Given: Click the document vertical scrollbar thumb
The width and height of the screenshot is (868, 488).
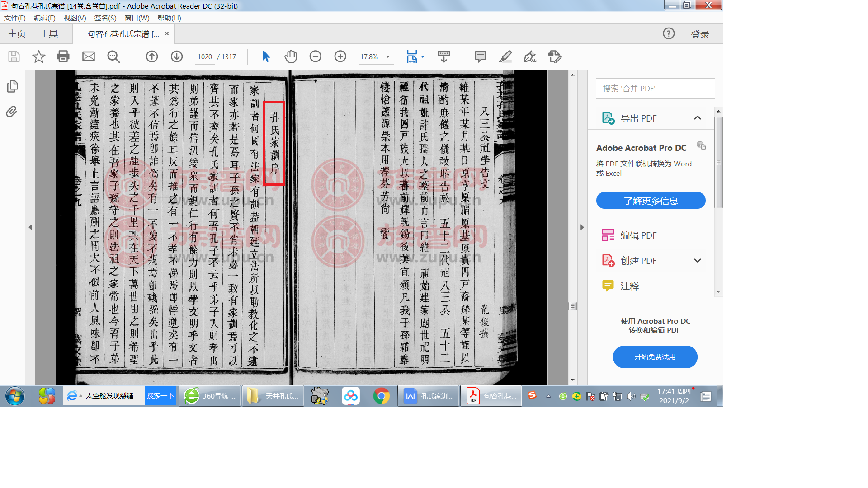Looking at the screenshot, I should [x=572, y=306].
